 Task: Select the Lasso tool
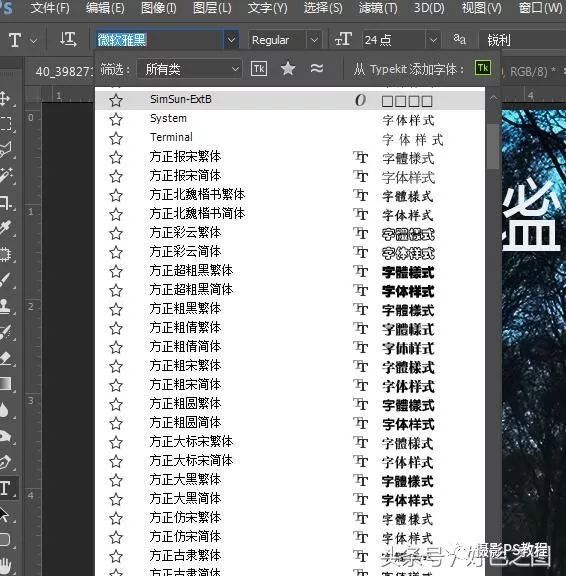6,149
